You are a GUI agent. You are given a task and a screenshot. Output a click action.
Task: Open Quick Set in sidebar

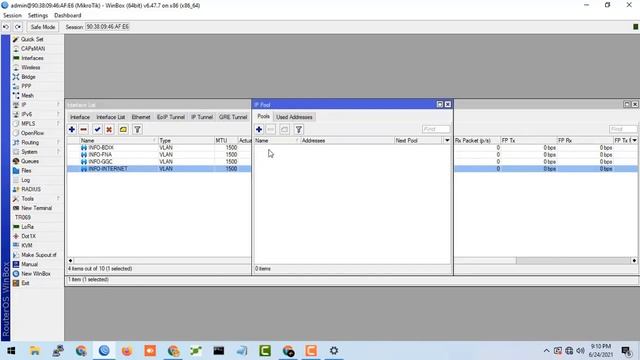32,39
